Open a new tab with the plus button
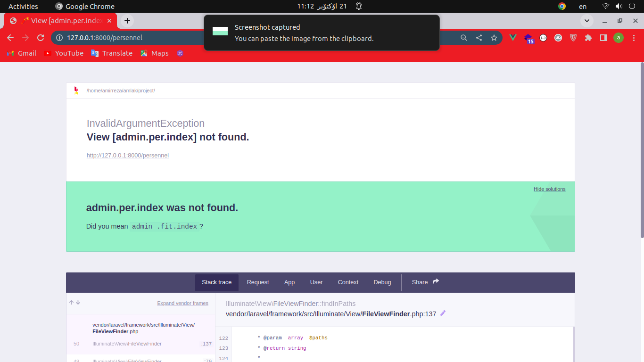The image size is (644, 362). 127,21
